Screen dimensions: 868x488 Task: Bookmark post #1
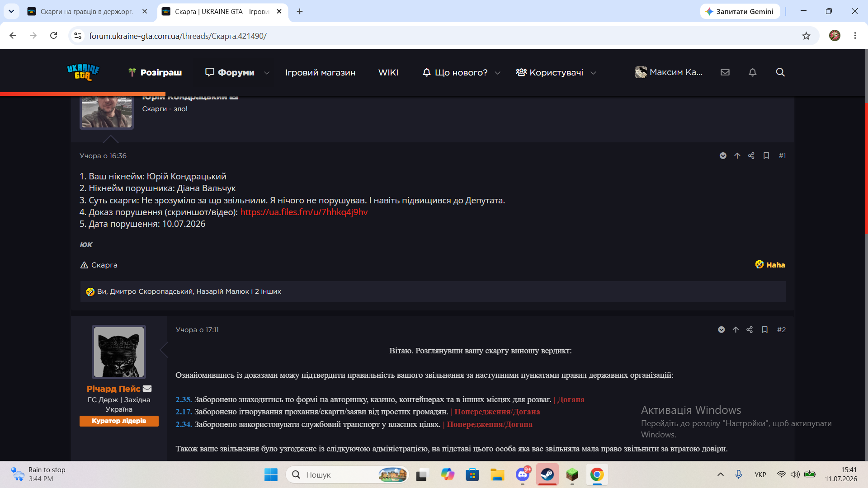coord(766,155)
